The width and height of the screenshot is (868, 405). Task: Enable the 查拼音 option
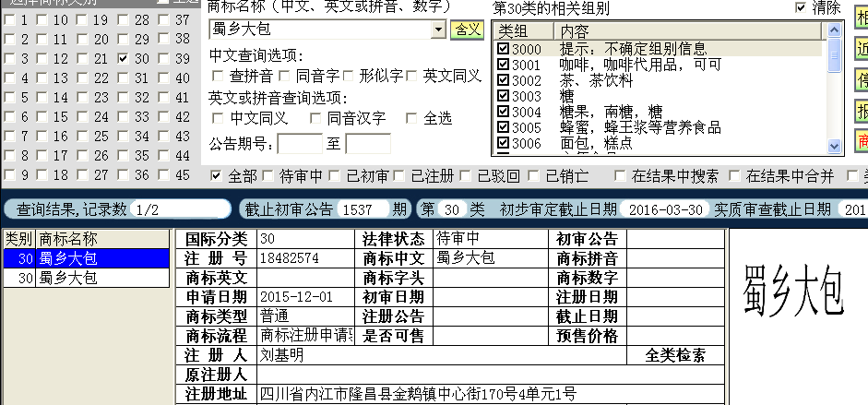[x=218, y=76]
